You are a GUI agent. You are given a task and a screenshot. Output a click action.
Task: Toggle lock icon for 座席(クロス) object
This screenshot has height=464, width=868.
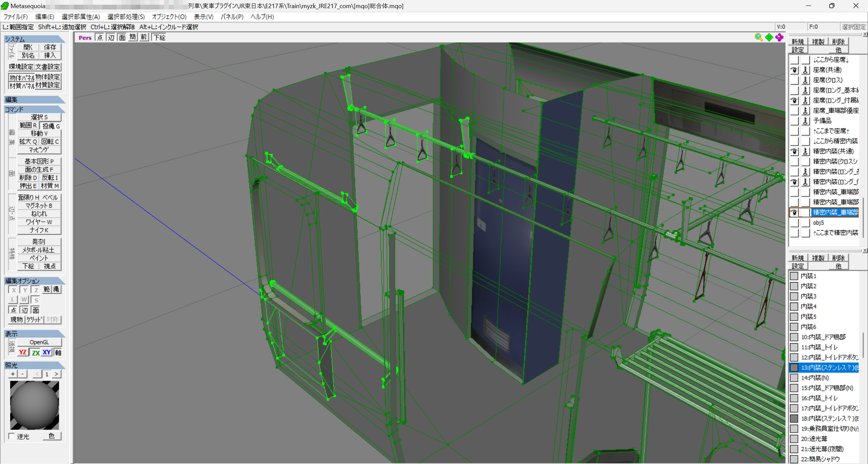click(x=805, y=80)
